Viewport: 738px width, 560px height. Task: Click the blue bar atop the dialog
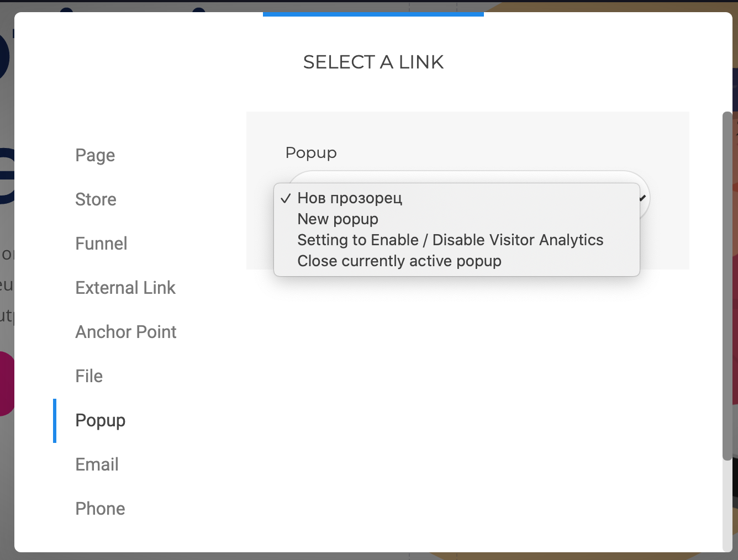tap(373, 14)
